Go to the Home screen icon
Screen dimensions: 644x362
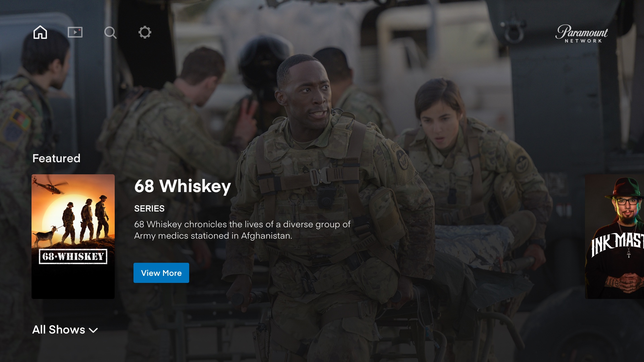click(x=40, y=32)
